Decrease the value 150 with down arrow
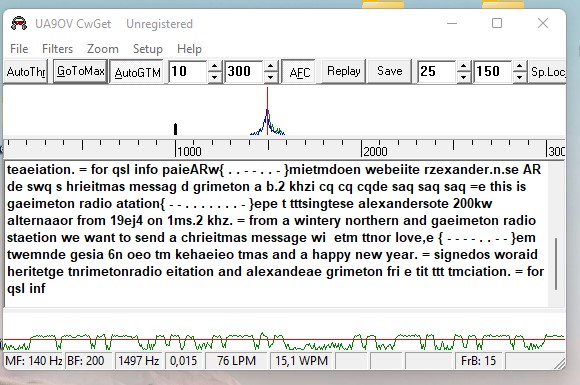 (520, 77)
